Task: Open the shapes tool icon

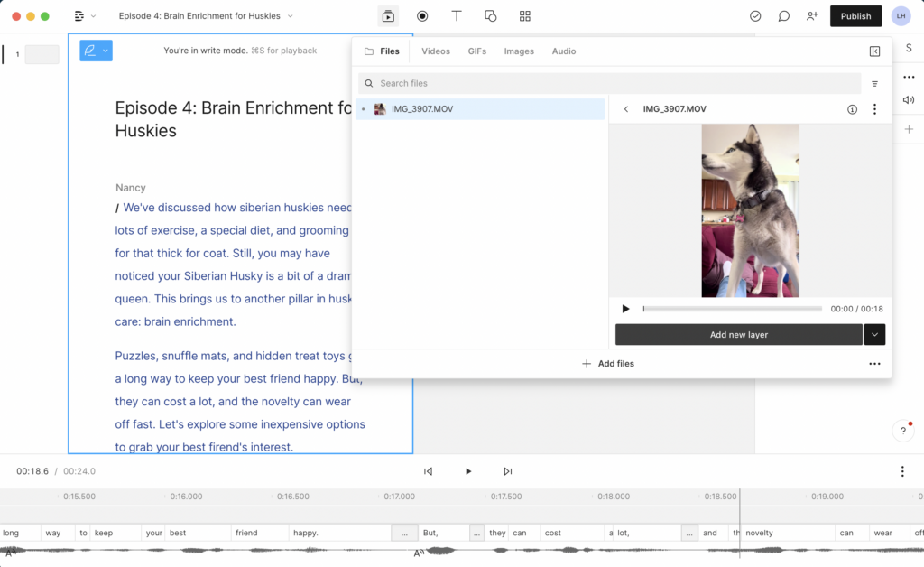Action: point(490,15)
